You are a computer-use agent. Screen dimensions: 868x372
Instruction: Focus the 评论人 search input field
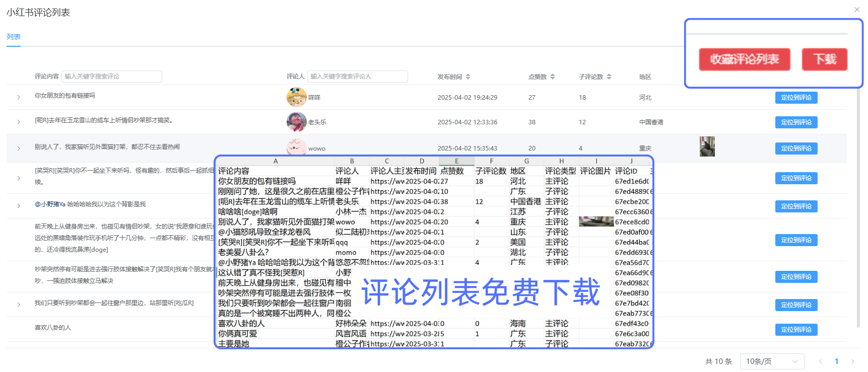point(357,77)
